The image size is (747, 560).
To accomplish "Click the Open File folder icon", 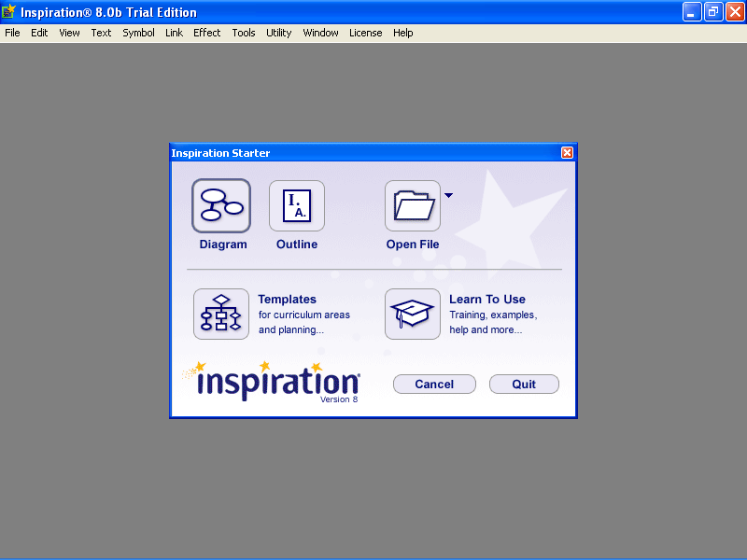I will pos(413,205).
